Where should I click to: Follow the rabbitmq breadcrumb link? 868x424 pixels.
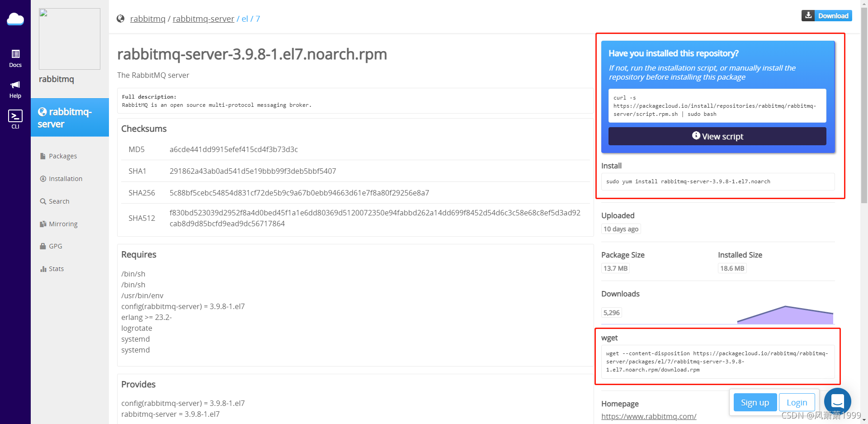tap(147, 19)
